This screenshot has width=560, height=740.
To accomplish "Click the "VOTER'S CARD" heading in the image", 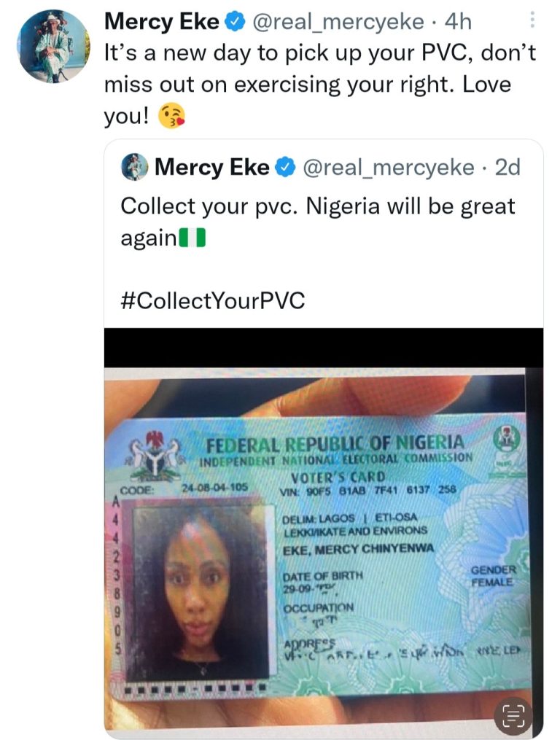I will [x=332, y=477].
